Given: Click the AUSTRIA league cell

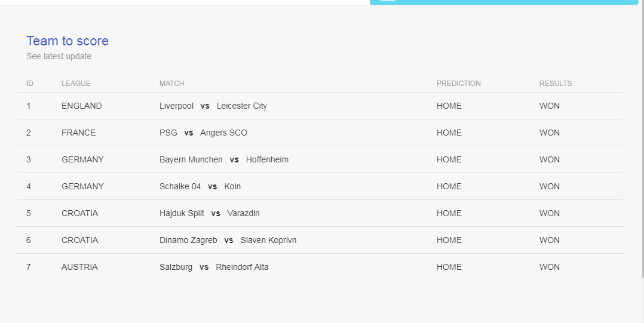Looking at the screenshot, I should (x=79, y=267).
